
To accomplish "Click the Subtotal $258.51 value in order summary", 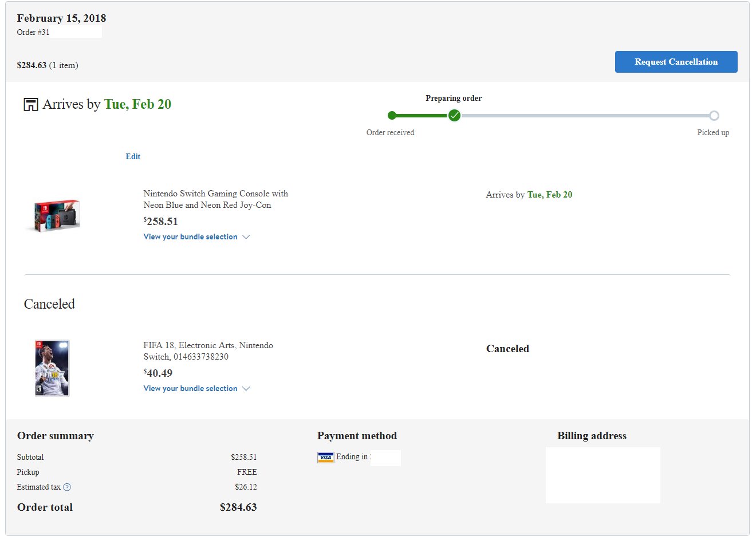I will tap(244, 458).
